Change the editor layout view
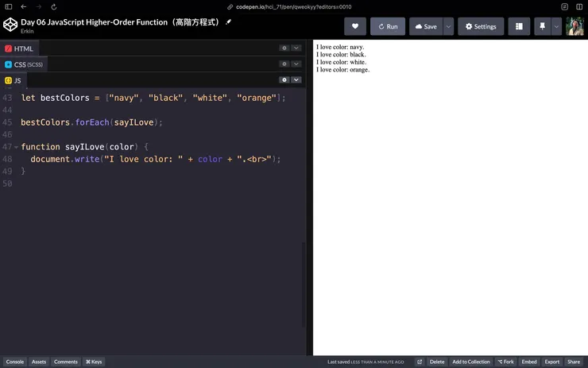The height and width of the screenshot is (368, 588). point(519,26)
